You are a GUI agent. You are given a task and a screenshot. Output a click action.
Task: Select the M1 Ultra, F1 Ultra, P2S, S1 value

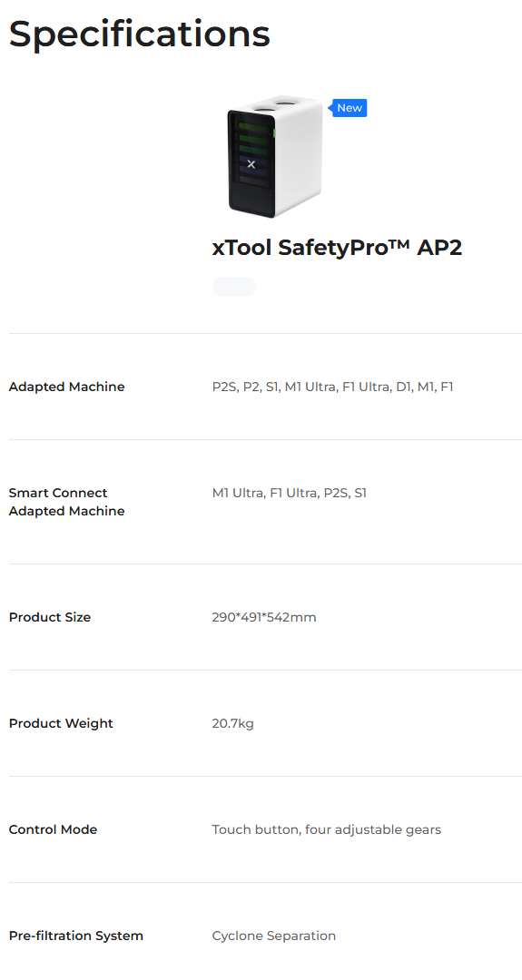290,493
